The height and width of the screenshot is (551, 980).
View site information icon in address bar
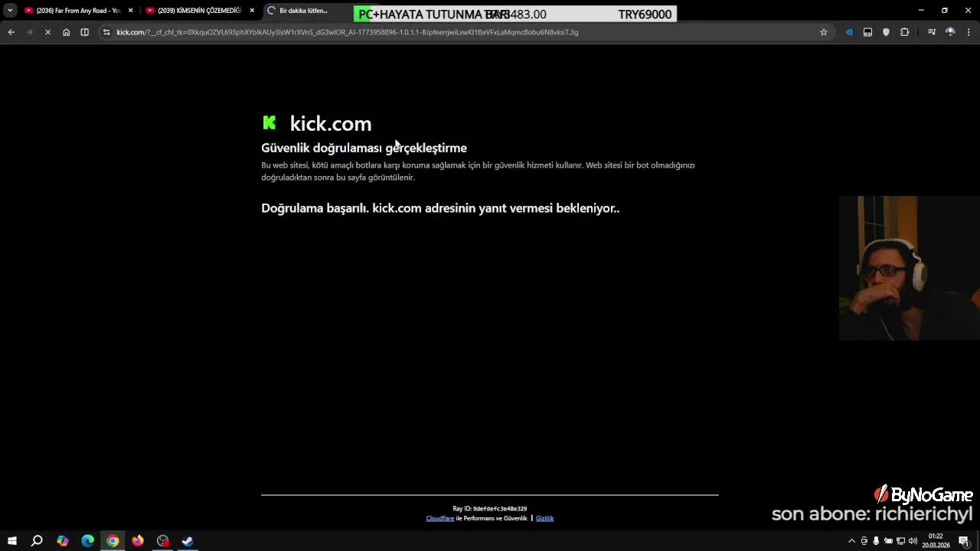pos(106,32)
